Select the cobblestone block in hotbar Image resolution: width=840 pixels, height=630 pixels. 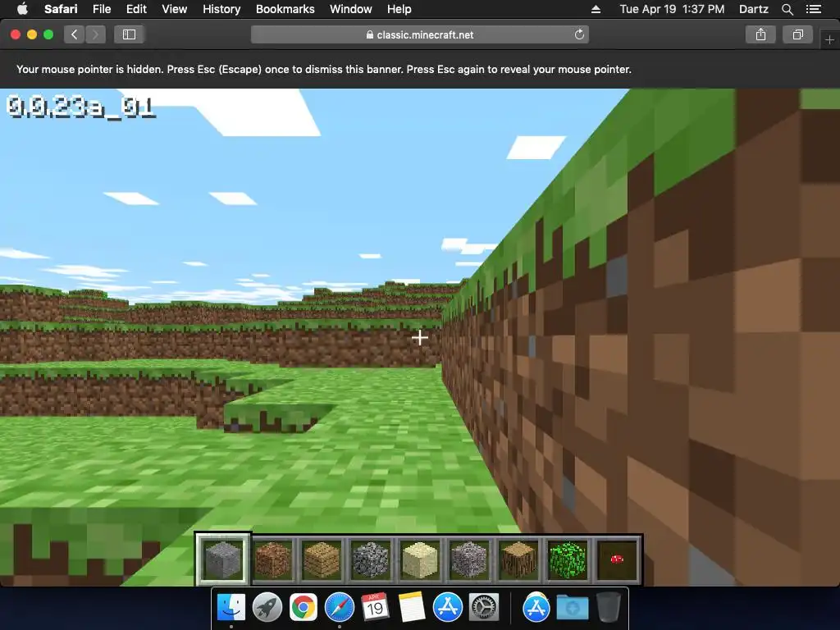371,559
